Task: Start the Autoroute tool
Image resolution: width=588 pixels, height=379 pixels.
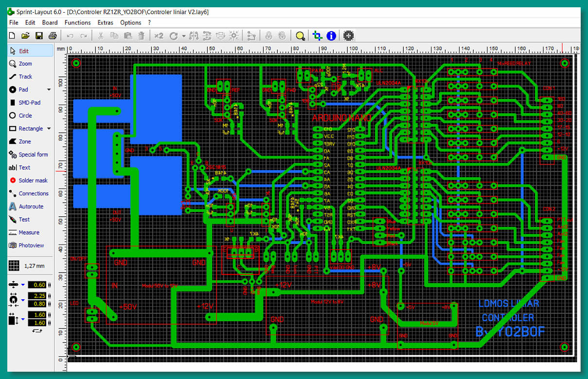Action: (30, 207)
